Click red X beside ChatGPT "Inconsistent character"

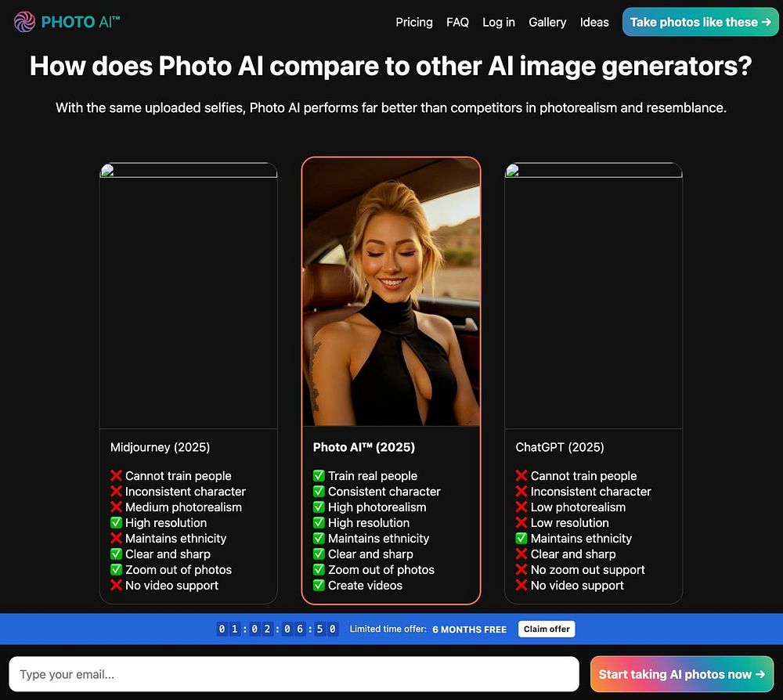(x=521, y=491)
